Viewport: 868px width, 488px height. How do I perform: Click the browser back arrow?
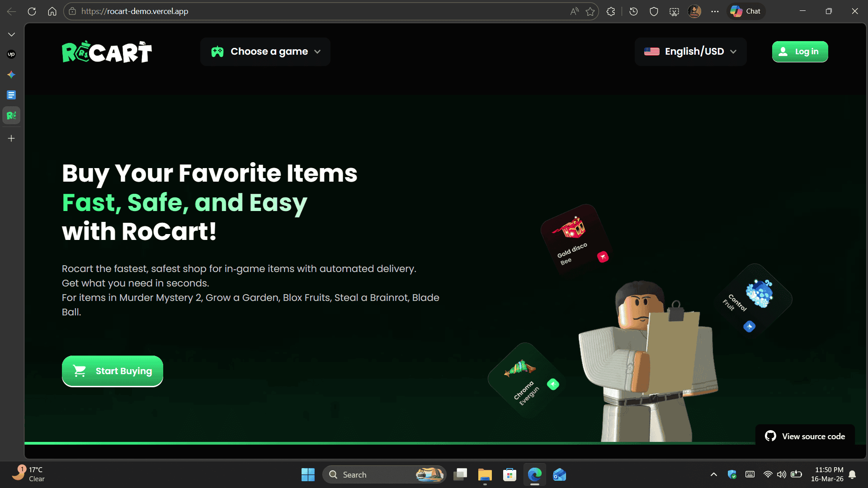[11, 11]
